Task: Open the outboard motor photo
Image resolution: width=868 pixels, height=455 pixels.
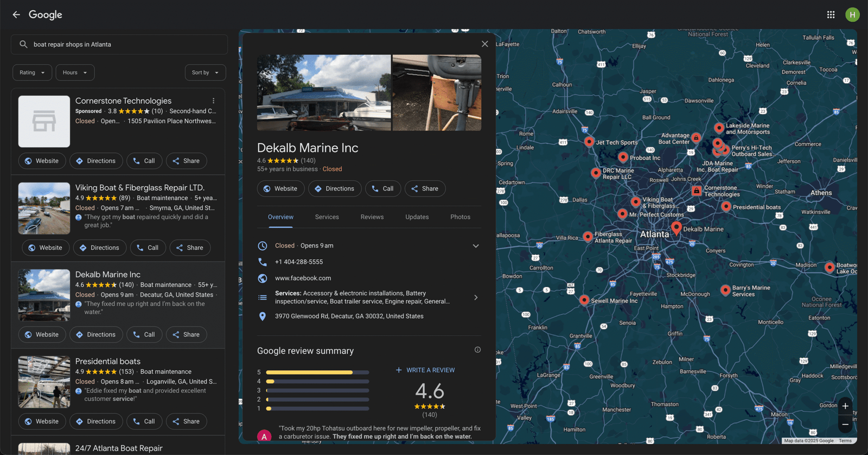Action: [437, 93]
